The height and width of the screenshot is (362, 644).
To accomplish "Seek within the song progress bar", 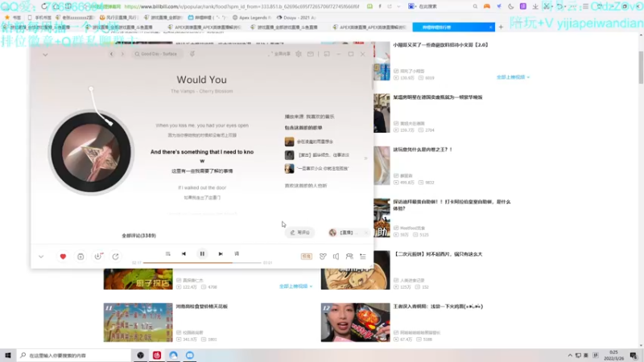I will (202, 262).
